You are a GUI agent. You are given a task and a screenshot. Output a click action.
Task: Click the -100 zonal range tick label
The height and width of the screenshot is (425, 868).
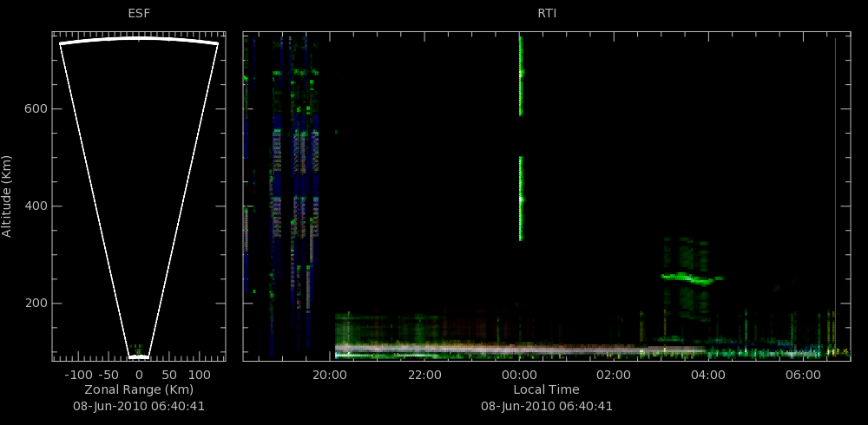[x=78, y=375]
